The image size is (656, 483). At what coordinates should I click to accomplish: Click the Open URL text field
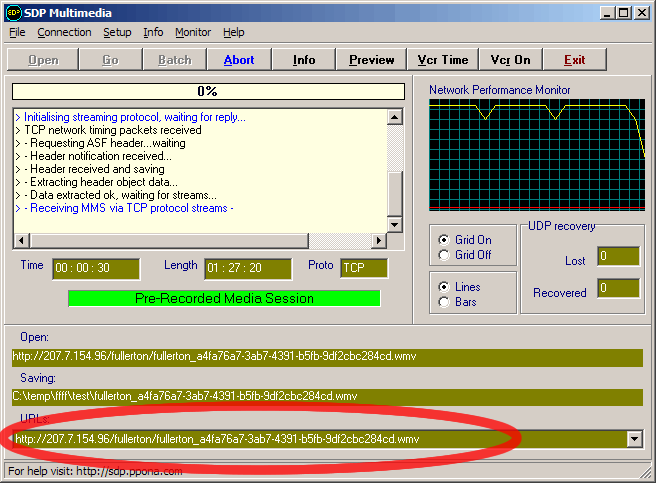point(326,357)
